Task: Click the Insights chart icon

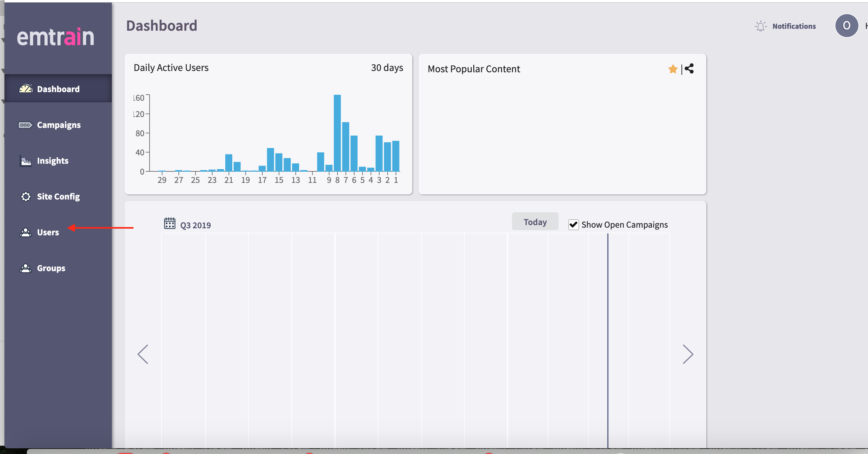Action: tap(26, 161)
